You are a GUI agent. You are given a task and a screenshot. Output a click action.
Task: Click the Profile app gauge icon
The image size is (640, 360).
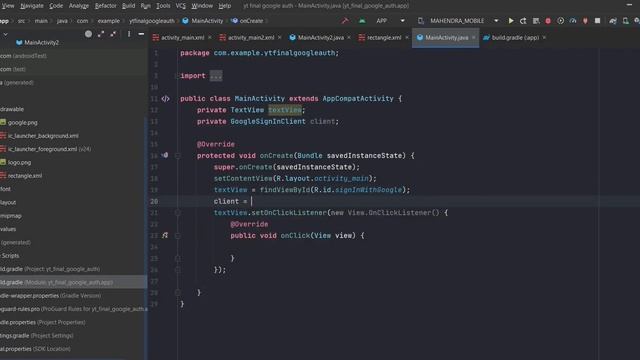573,20
